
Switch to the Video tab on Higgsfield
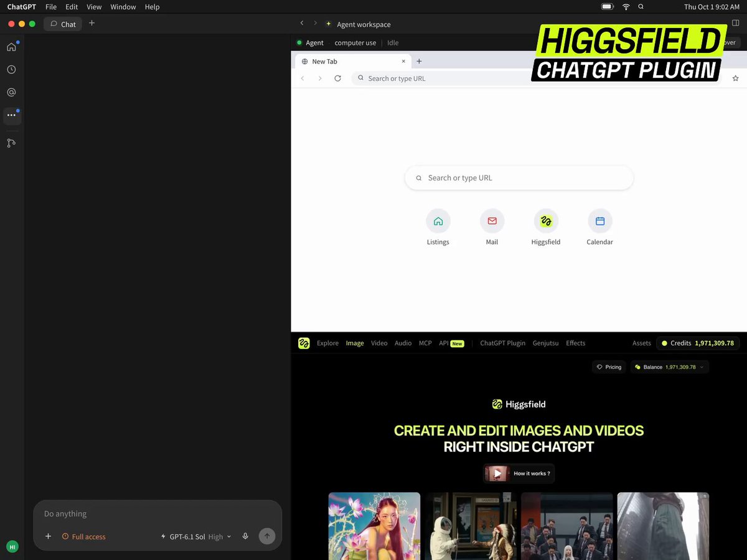(379, 343)
